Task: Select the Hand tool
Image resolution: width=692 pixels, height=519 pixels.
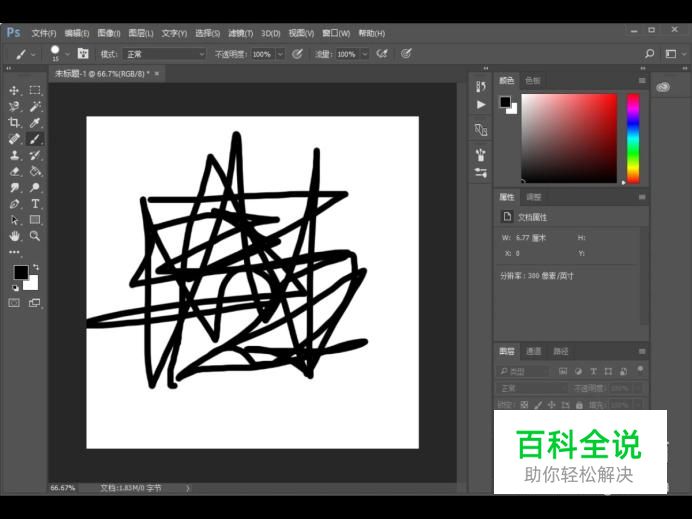Action: point(14,236)
